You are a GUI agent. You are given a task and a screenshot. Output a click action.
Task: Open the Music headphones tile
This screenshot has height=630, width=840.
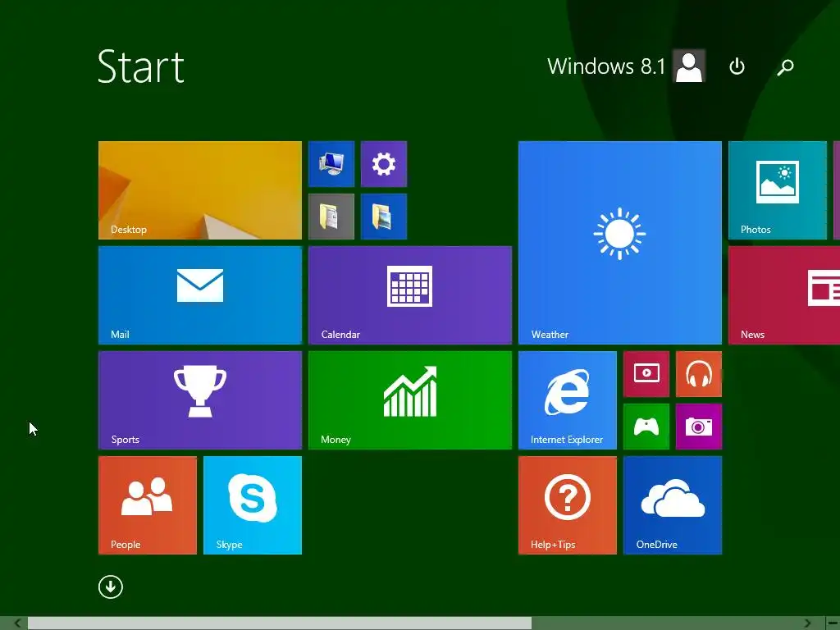[699, 374]
